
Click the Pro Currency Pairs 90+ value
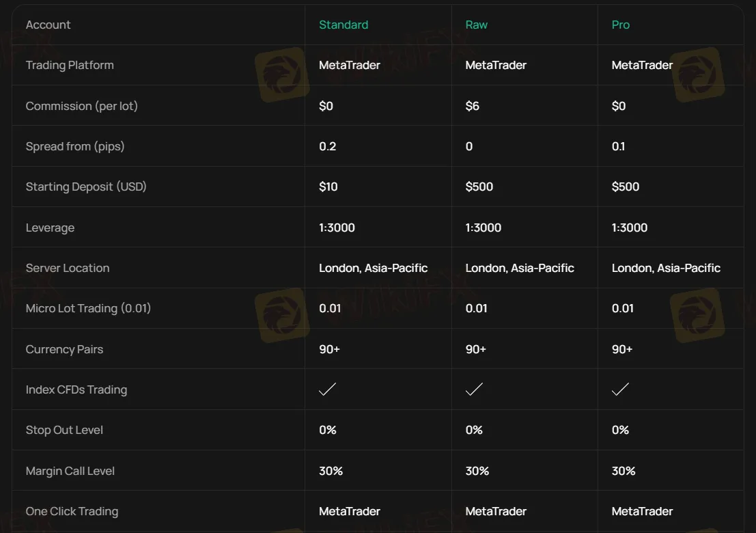tap(622, 349)
